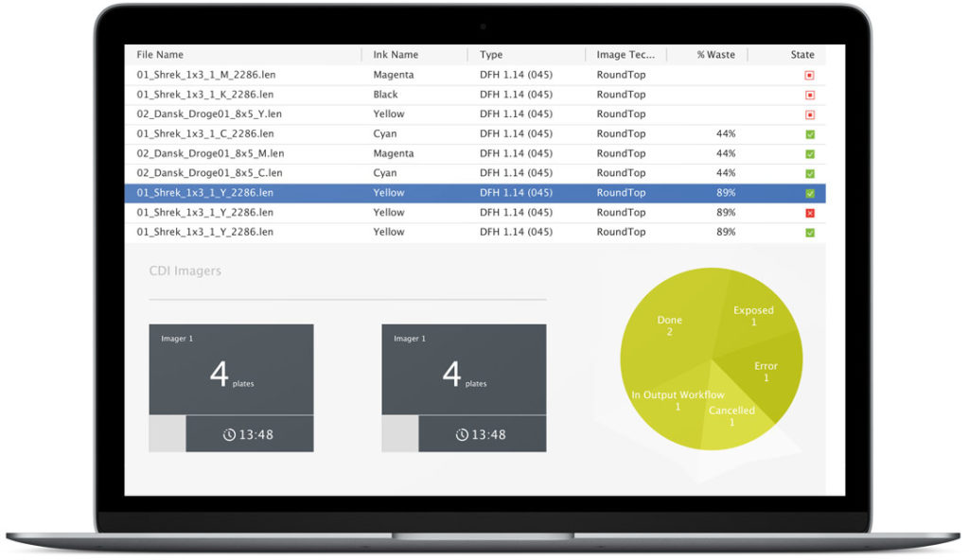This screenshot has height=560, width=969.
Task: Click the green check state icon for 01_Shrek_1x3_1_C_2286.len
Action: pyautogui.click(x=810, y=134)
